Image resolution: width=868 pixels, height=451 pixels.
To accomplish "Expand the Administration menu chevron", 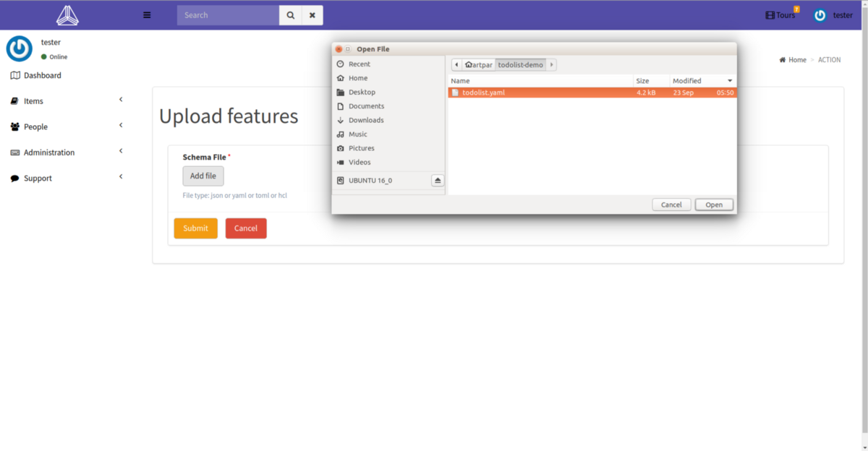I will 121,151.
